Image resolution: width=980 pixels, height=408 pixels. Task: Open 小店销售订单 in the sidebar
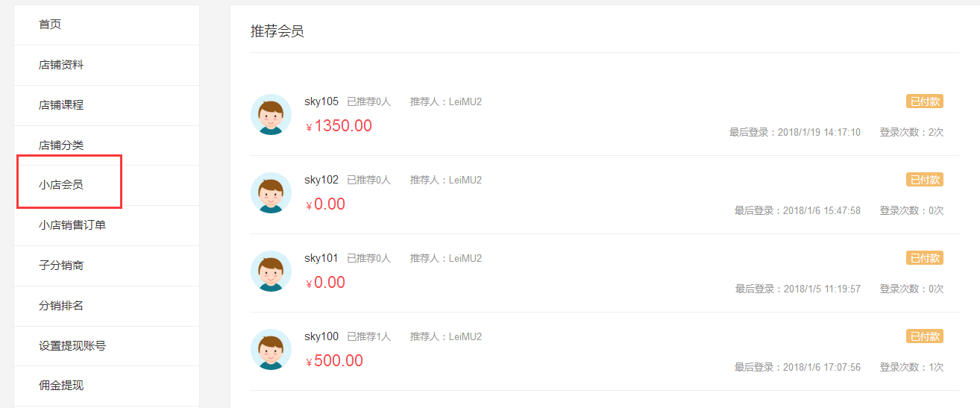[107, 225]
